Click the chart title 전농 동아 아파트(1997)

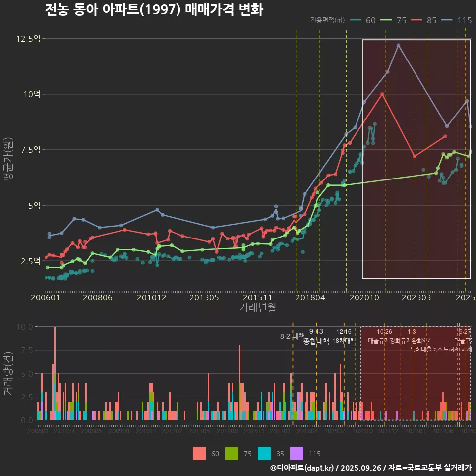154,10
